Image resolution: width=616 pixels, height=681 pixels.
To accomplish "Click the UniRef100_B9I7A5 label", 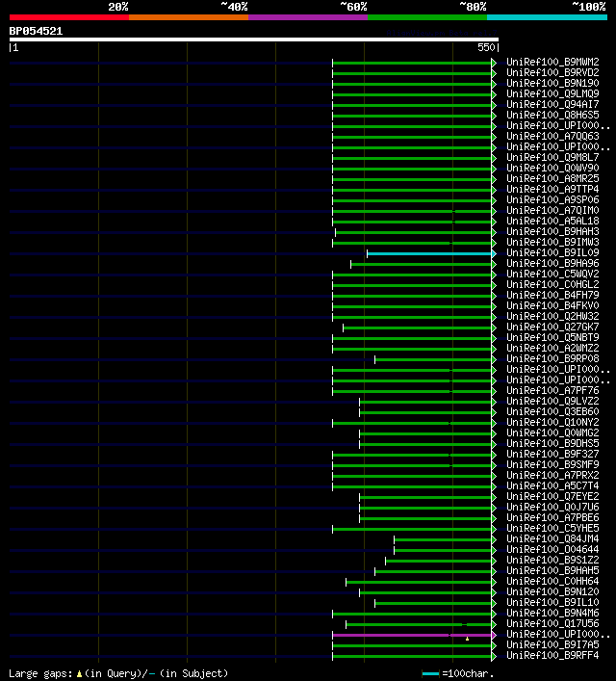I will coord(552,645).
